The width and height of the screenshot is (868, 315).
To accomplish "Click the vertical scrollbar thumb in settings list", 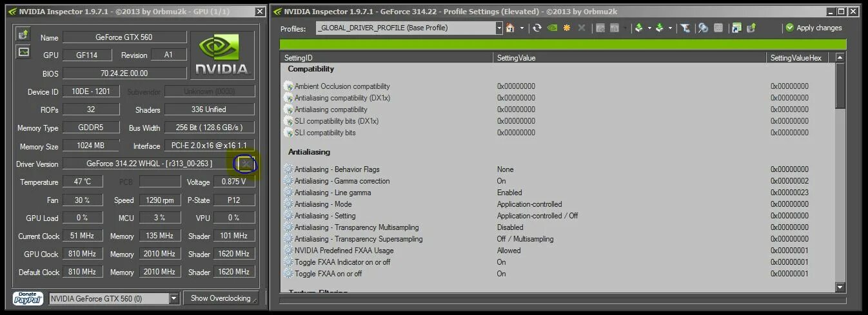I will [x=840, y=86].
